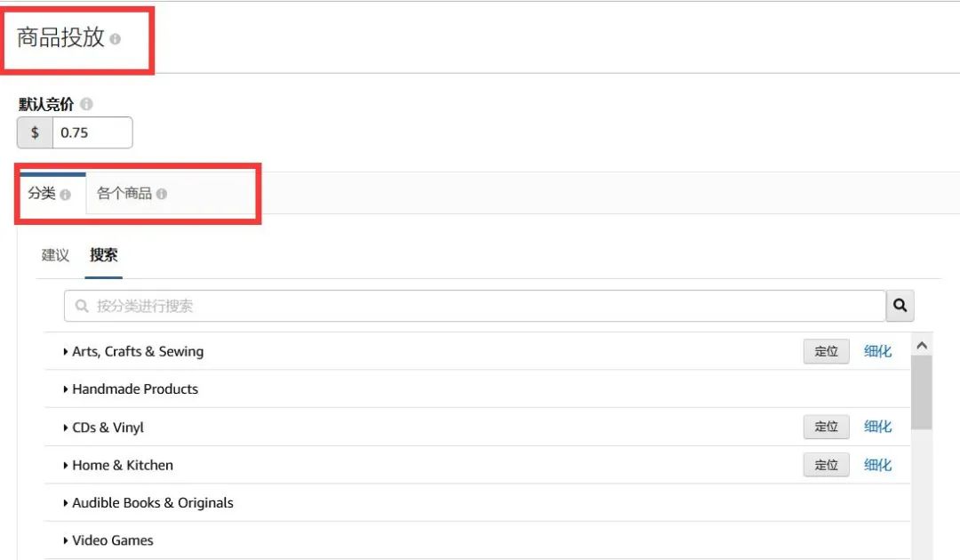
Task: Click the default bid amount field
Action: (x=92, y=133)
